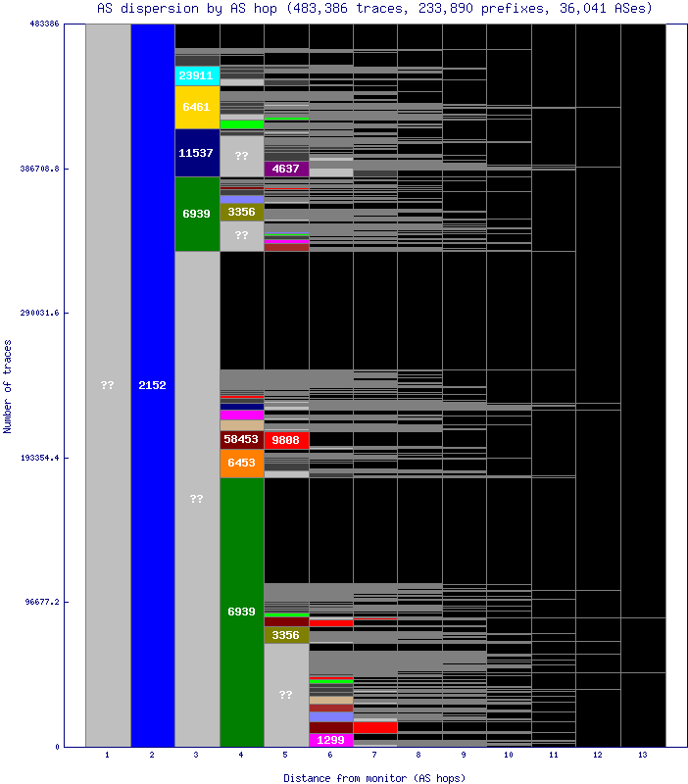This screenshot has height=784, width=688.
Task: Click the x-axis tick label 13
Action: [643, 755]
